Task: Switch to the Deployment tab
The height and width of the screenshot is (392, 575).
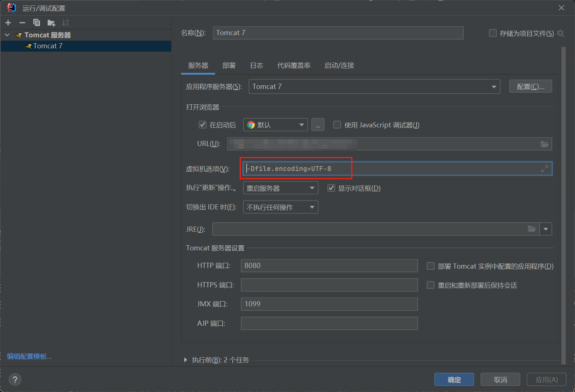Action: pos(229,66)
